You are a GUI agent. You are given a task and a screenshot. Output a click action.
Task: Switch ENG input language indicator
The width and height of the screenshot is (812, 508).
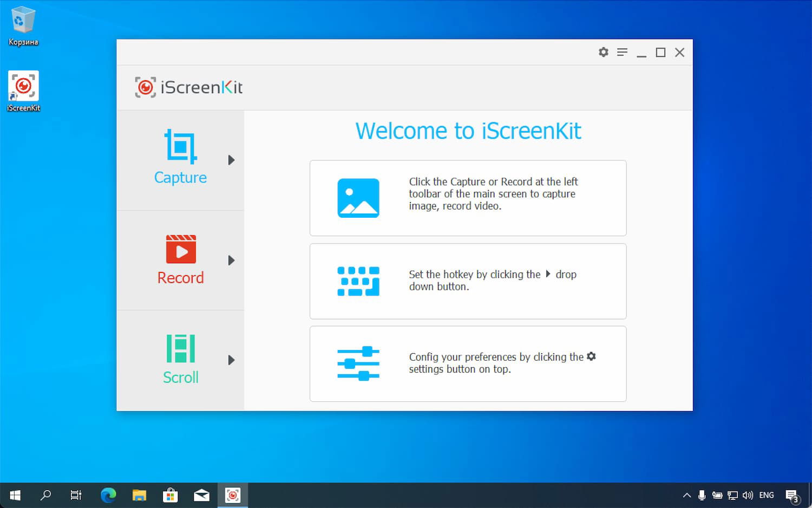point(767,495)
